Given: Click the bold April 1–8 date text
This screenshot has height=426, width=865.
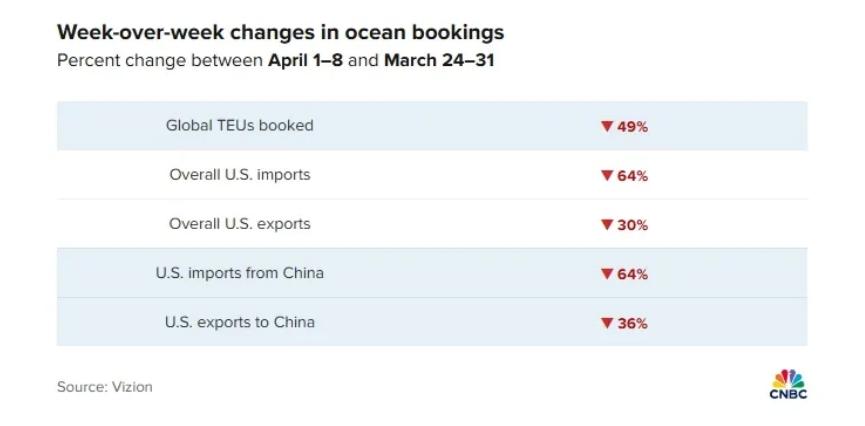Looking at the screenshot, I should click(x=305, y=60).
